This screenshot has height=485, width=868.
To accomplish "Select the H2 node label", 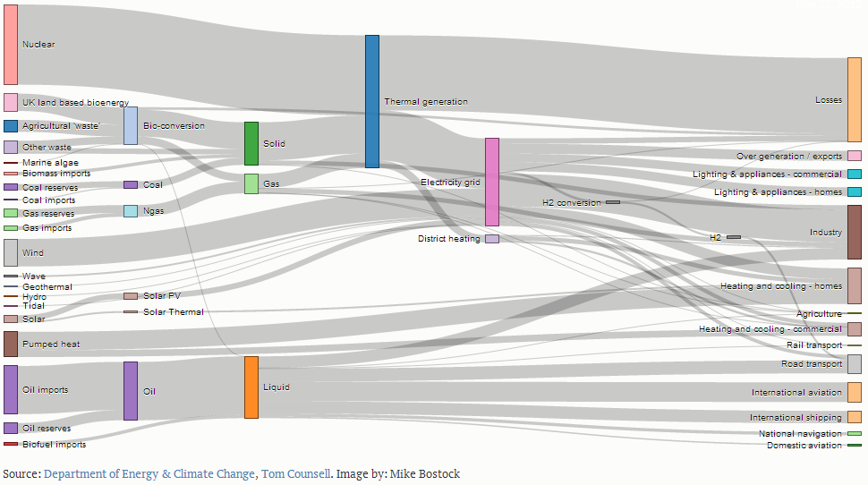I will [715, 237].
